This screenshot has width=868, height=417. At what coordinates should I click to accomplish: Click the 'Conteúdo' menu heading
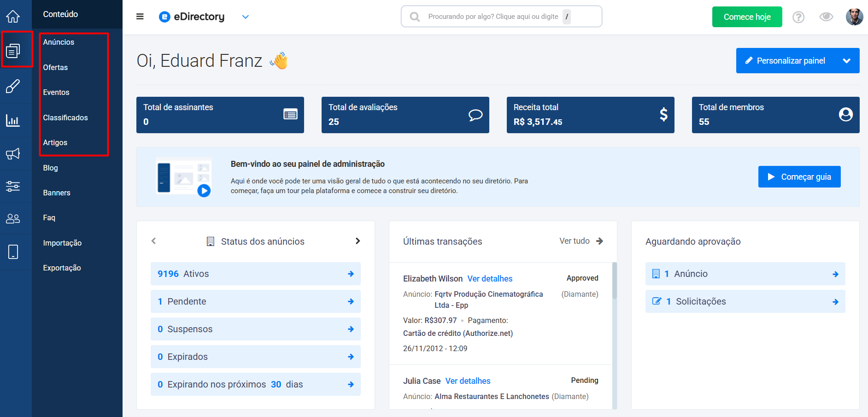[x=60, y=14]
